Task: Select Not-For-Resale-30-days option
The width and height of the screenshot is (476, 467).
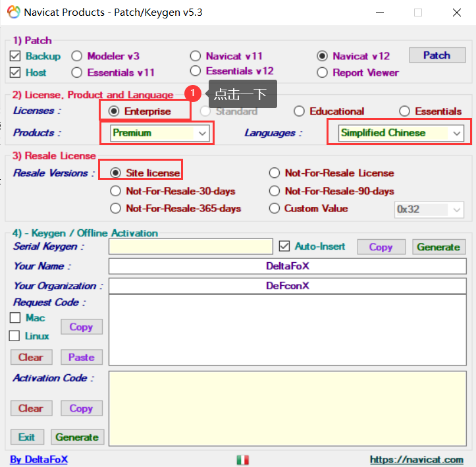Action: [x=115, y=191]
